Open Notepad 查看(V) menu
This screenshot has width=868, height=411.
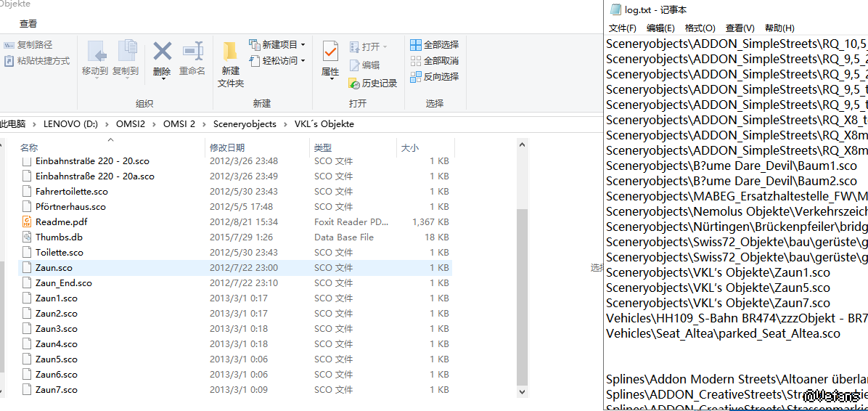740,28
